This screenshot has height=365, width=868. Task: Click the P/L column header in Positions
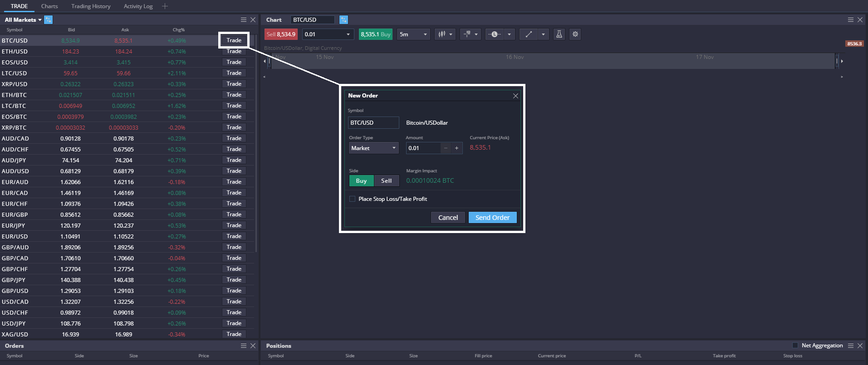[x=638, y=356]
